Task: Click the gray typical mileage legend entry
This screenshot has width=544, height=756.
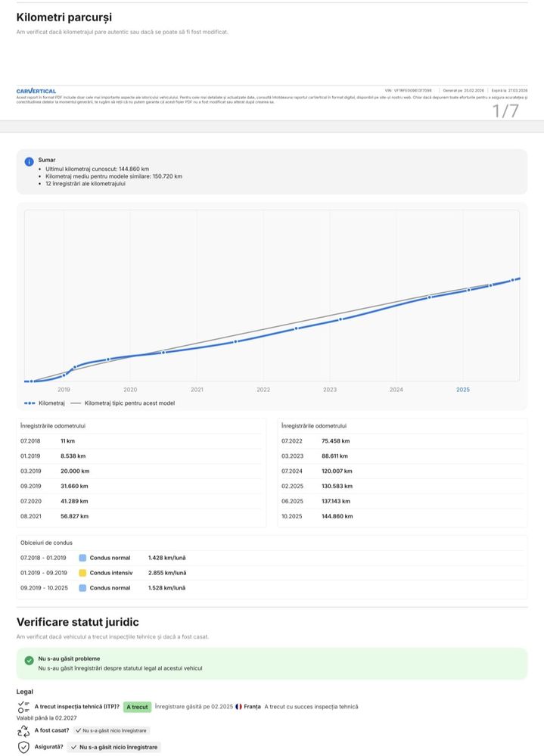Action: coord(123,403)
